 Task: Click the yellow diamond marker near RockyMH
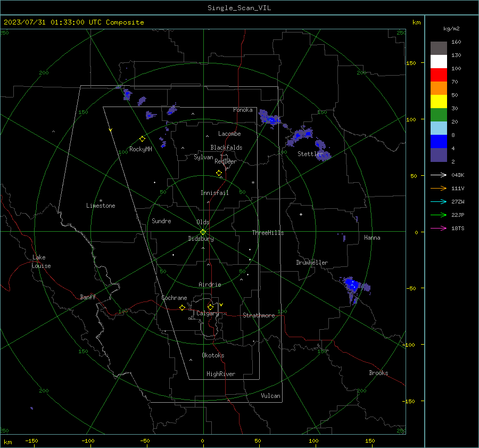142,139
